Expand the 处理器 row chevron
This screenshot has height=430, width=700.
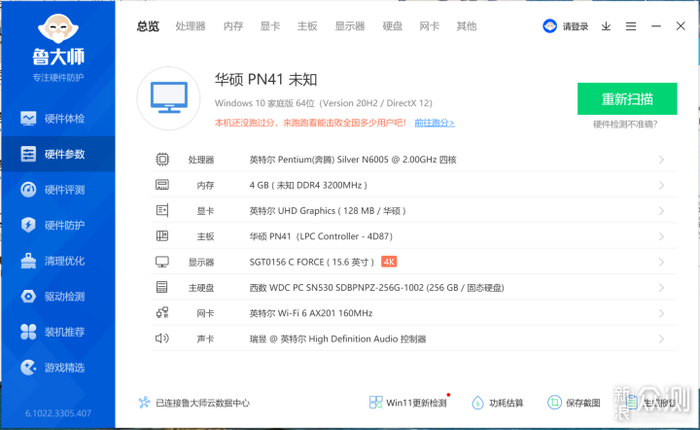coord(662,159)
